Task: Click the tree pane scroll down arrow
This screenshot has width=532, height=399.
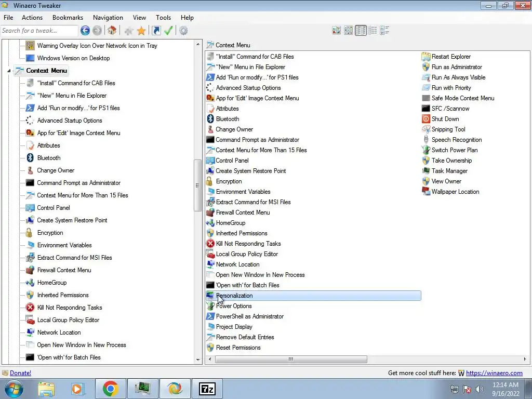Action: point(198,360)
